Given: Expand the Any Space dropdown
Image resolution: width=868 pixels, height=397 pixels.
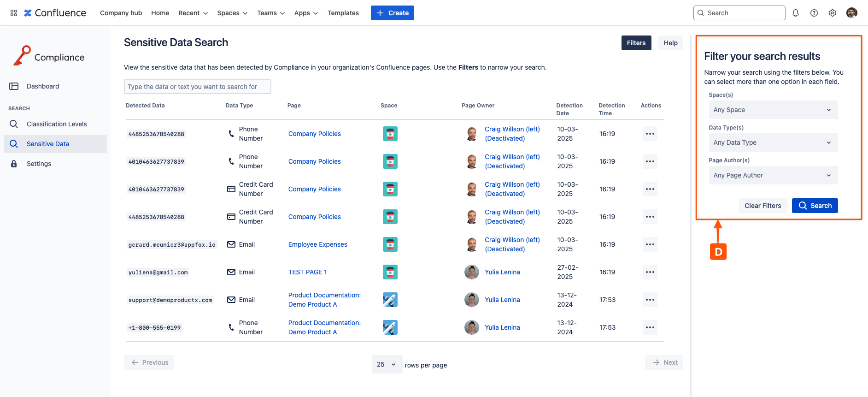Looking at the screenshot, I should [x=773, y=110].
